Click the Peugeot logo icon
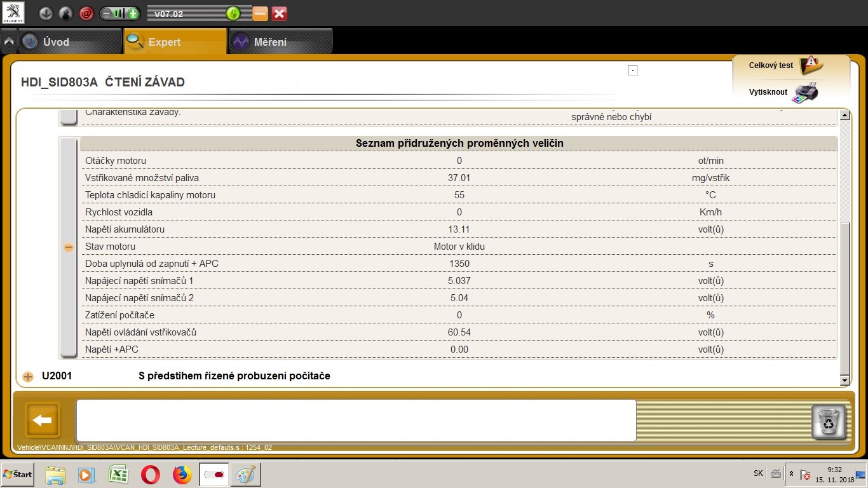Image resolution: width=868 pixels, height=488 pixels. tap(13, 13)
